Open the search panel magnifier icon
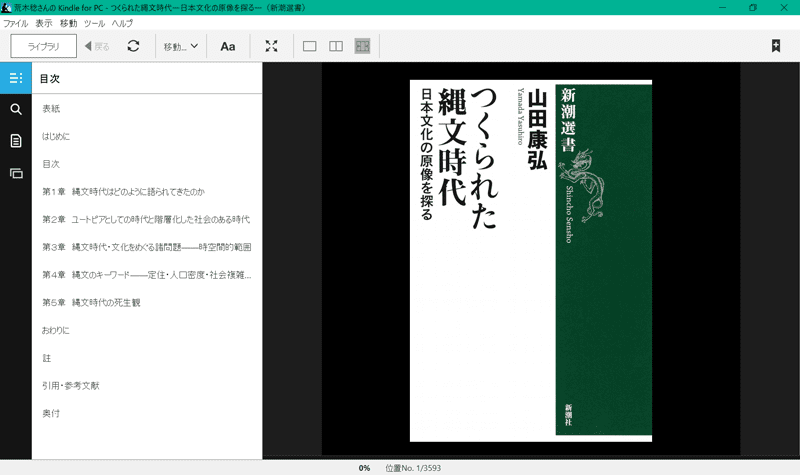The width and height of the screenshot is (800, 475). [x=16, y=109]
